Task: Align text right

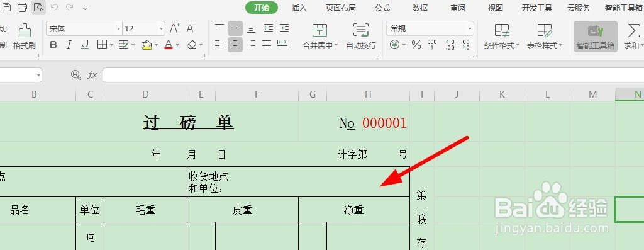Action: click(251, 45)
